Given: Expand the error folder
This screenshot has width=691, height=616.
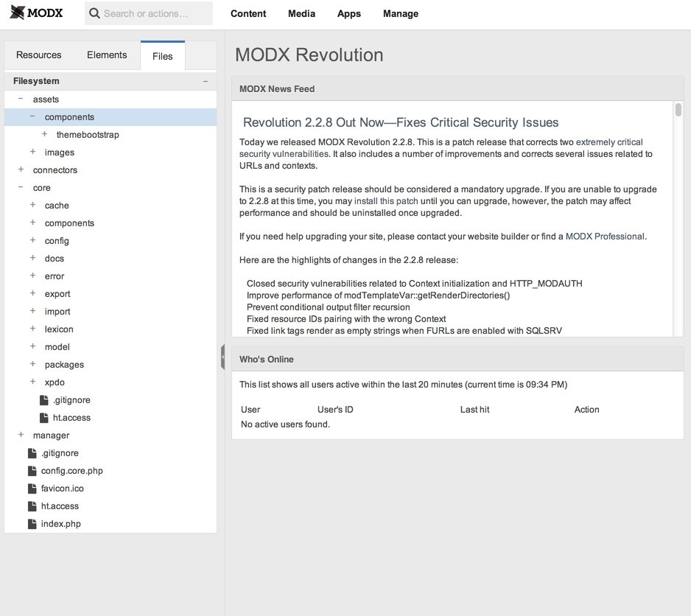Looking at the screenshot, I should (x=32, y=275).
